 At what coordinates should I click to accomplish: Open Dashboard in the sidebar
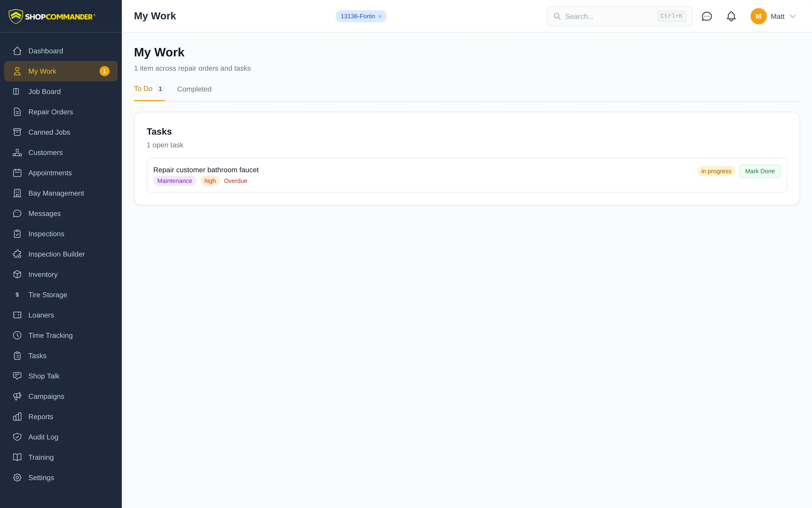(x=61, y=51)
